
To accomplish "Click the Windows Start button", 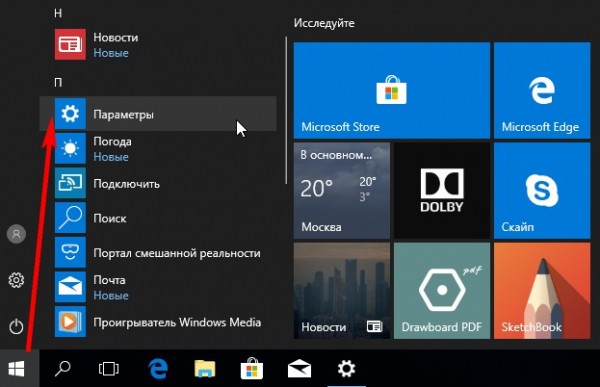I will (x=16, y=369).
